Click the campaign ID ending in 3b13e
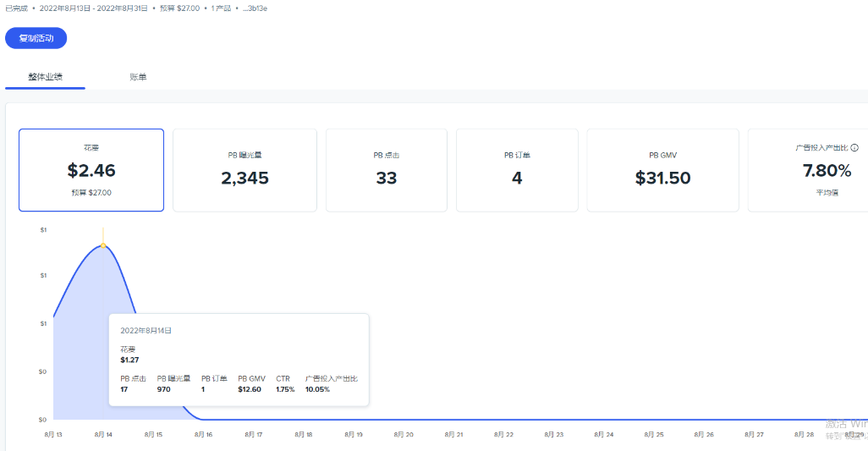 click(255, 8)
